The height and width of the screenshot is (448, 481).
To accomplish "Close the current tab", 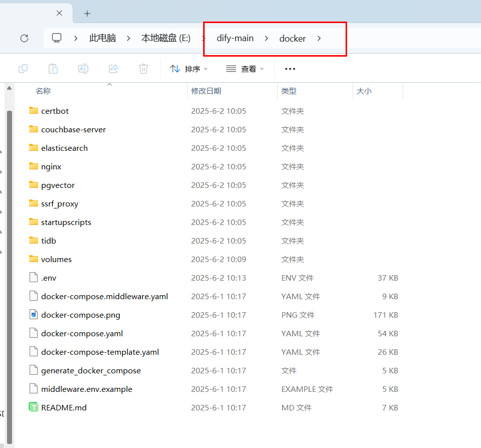I will (x=59, y=13).
